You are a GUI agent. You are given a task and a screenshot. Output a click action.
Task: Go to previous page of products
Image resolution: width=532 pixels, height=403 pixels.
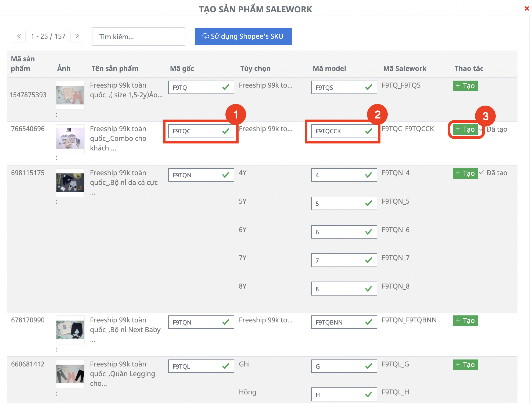(19, 37)
